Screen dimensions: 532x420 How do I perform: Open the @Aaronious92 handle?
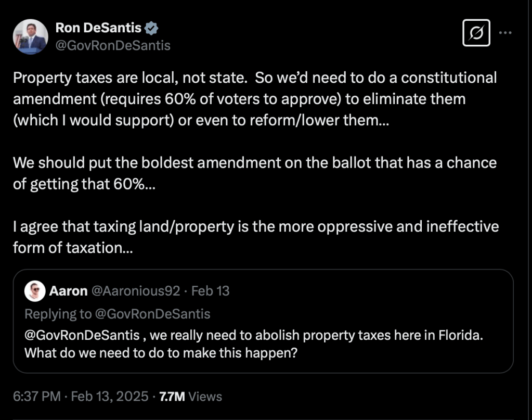(x=135, y=291)
